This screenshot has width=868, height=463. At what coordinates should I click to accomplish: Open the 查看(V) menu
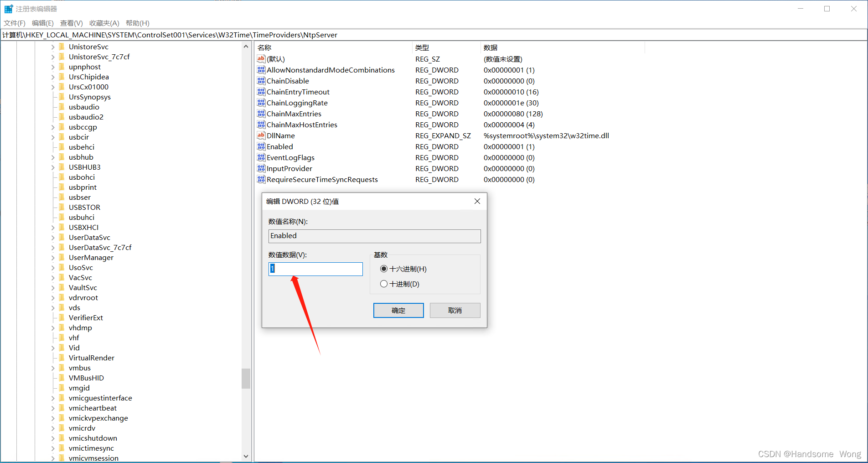click(x=72, y=23)
